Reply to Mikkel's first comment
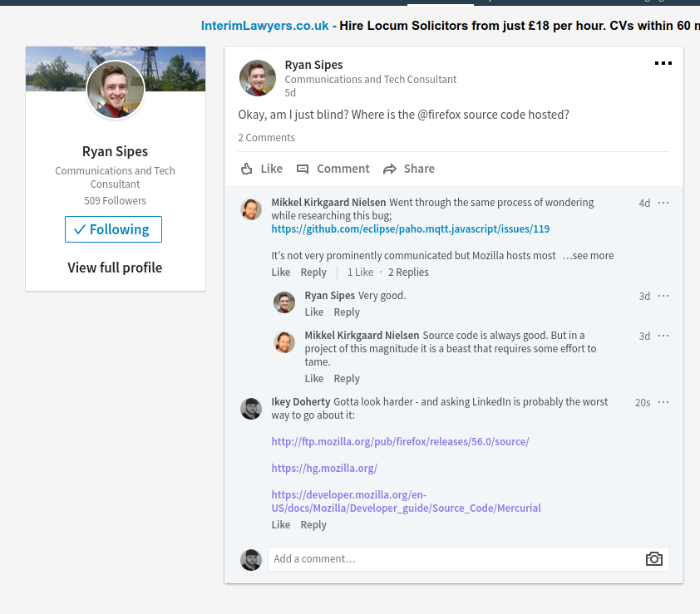The height and width of the screenshot is (614, 700). [313, 273]
